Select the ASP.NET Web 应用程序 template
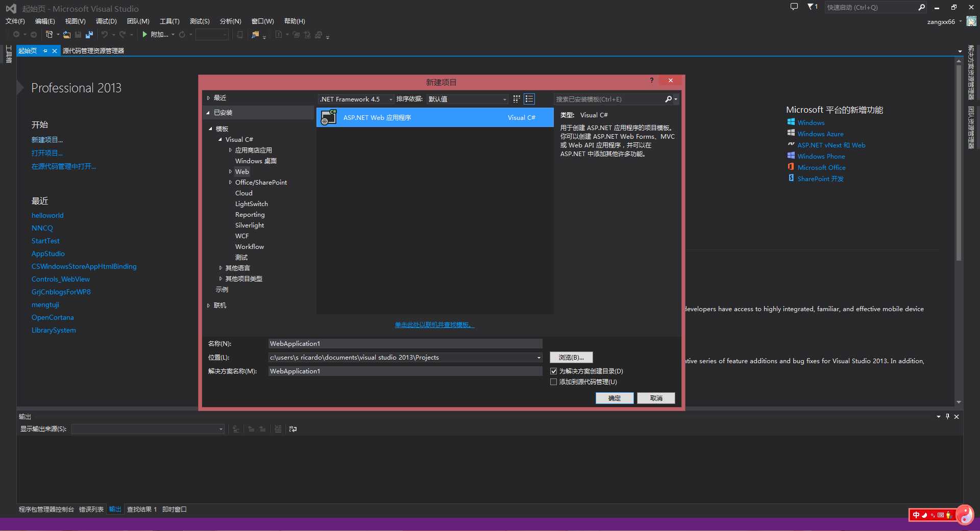The height and width of the screenshot is (531, 980). click(x=435, y=117)
